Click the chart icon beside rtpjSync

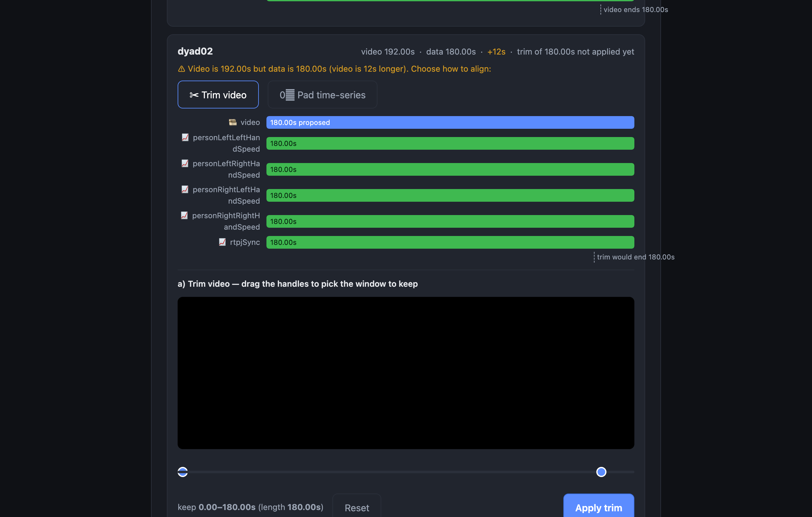pyautogui.click(x=222, y=242)
